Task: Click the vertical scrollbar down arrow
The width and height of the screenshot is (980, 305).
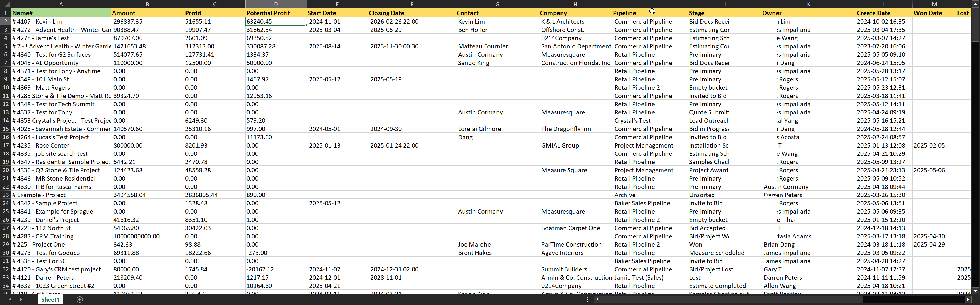Action: pos(975,291)
